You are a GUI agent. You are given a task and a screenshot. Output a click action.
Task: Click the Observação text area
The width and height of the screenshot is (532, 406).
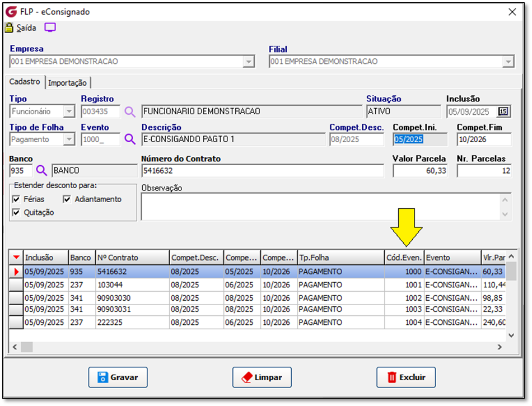(x=321, y=207)
